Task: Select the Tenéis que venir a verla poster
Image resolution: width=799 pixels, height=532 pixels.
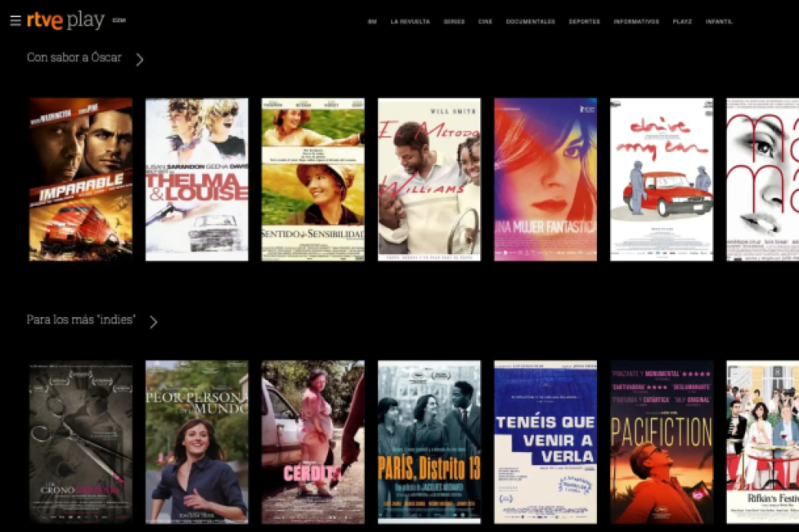Action: click(x=545, y=442)
